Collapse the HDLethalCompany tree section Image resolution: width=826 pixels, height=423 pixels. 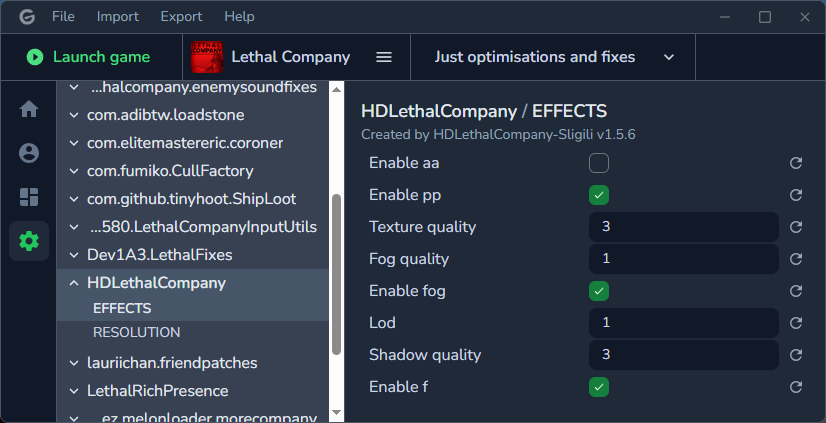pos(74,283)
